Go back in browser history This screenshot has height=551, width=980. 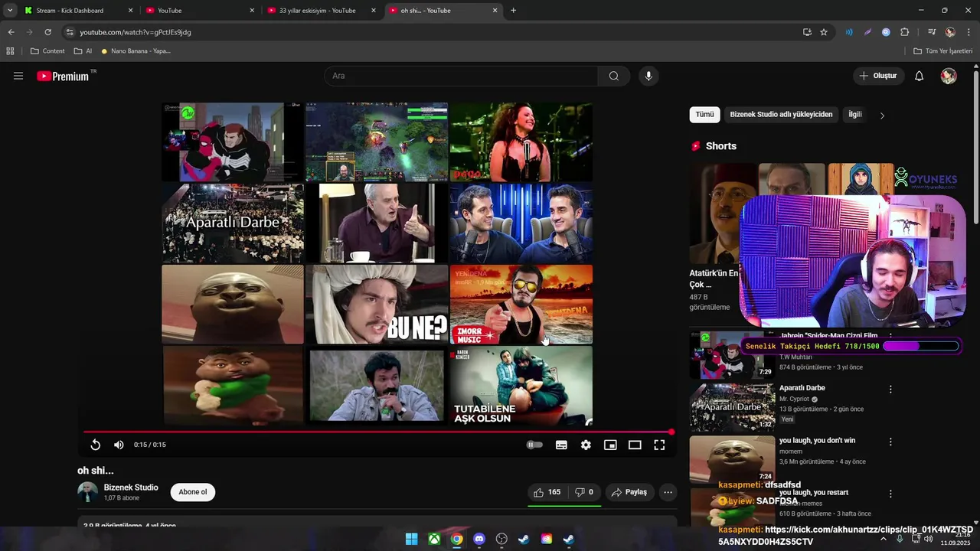click(11, 32)
